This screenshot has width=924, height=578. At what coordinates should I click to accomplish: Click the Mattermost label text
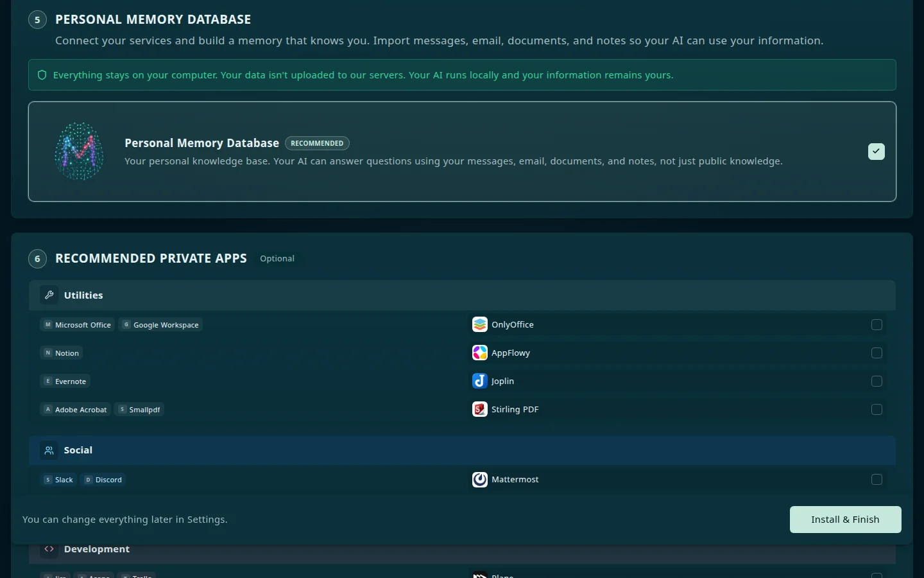point(515,480)
